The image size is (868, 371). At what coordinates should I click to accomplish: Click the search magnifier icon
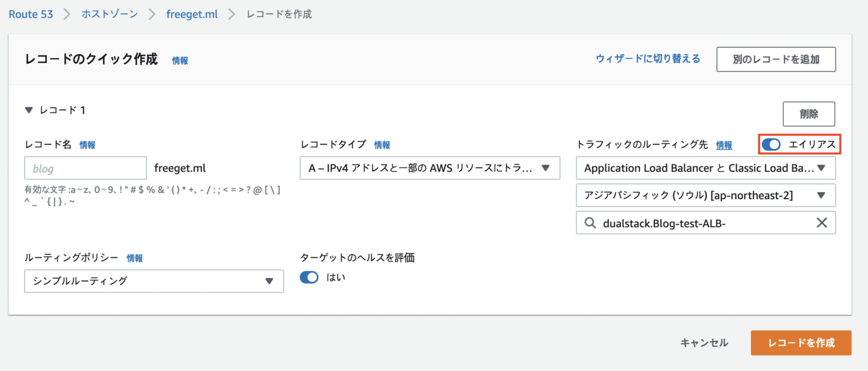589,223
